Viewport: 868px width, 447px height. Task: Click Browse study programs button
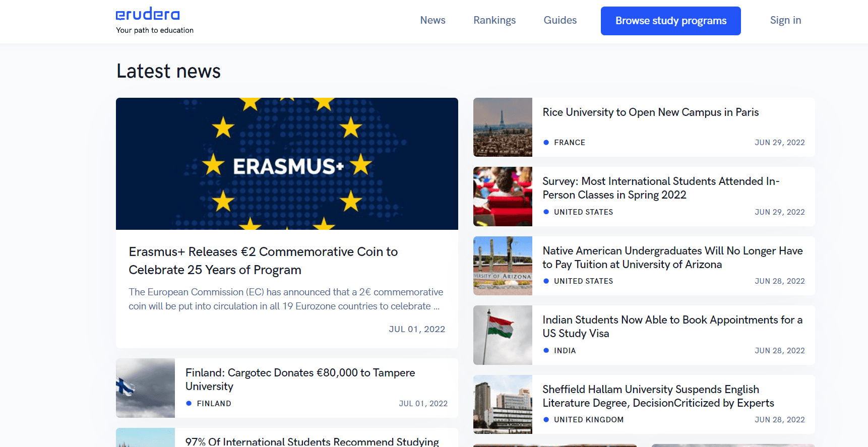[x=671, y=21]
